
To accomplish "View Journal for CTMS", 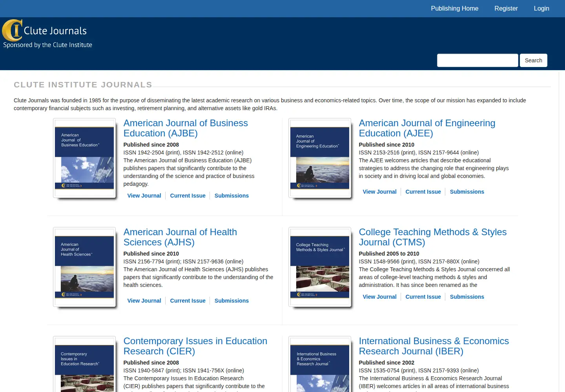I will point(379,297).
